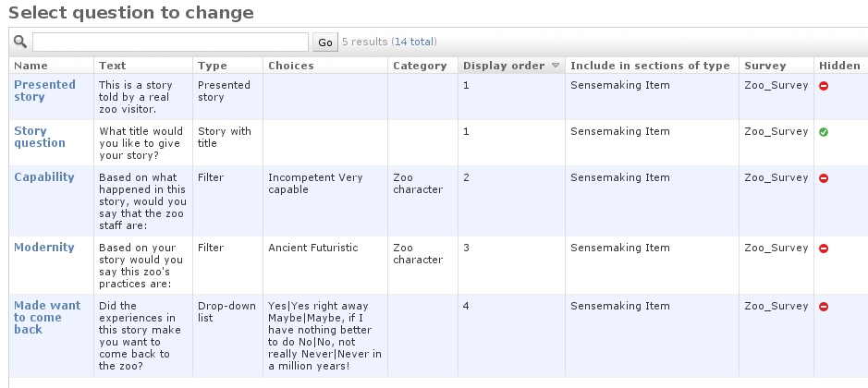Sort by the Category column header
This screenshot has width=868, height=388.
(421, 66)
